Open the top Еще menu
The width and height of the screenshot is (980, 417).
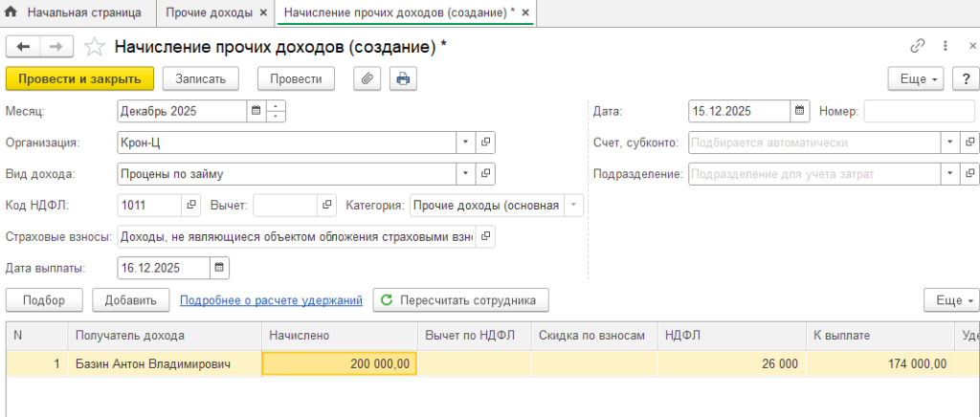click(916, 78)
